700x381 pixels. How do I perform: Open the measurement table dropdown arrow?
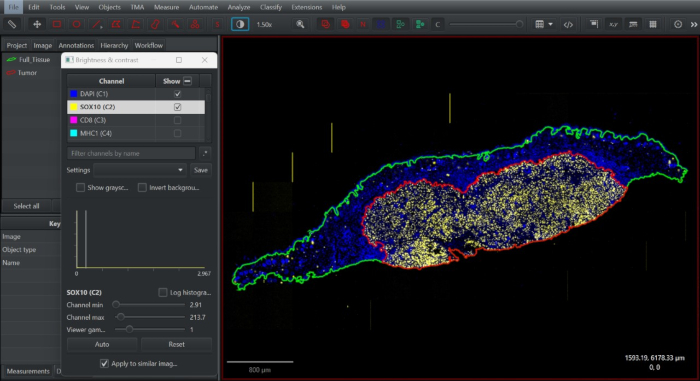click(x=550, y=24)
